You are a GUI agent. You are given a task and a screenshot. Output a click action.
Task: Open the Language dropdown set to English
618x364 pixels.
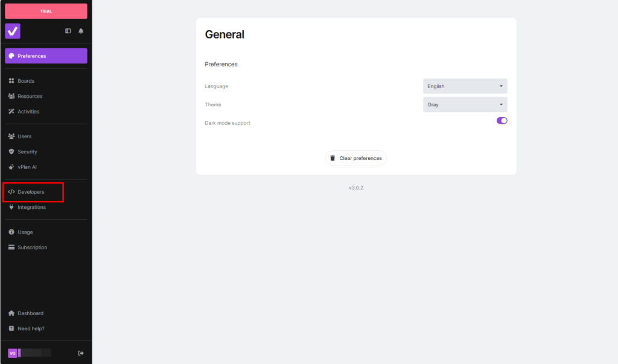(x=465, y=86)
